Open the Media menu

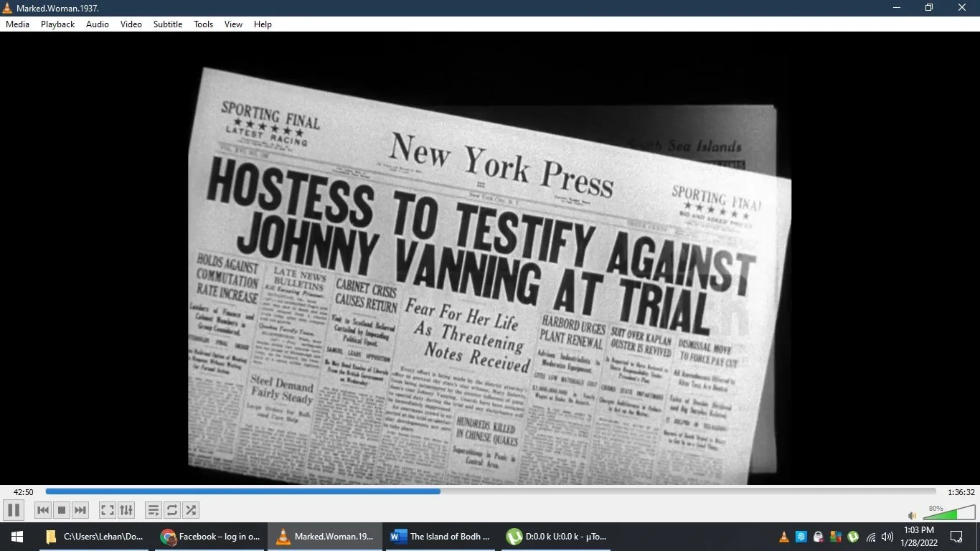[17, 24]
